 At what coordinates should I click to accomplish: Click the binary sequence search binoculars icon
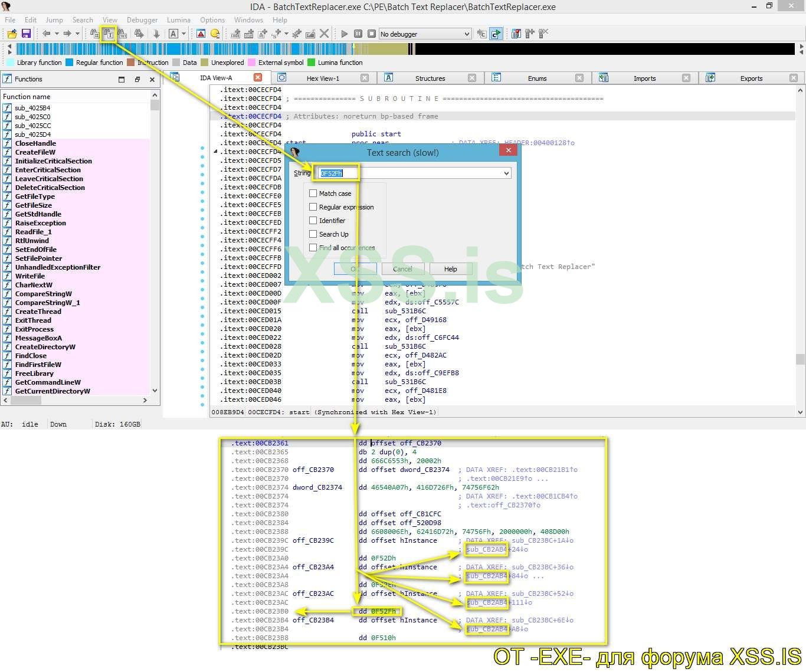click(122, 34)
